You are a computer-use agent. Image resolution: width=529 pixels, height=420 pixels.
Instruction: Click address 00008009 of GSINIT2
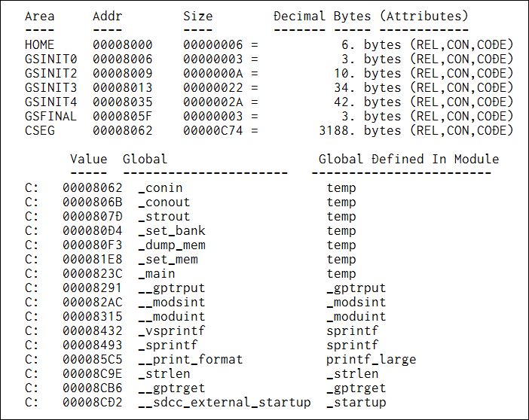[x=123, y=74]
